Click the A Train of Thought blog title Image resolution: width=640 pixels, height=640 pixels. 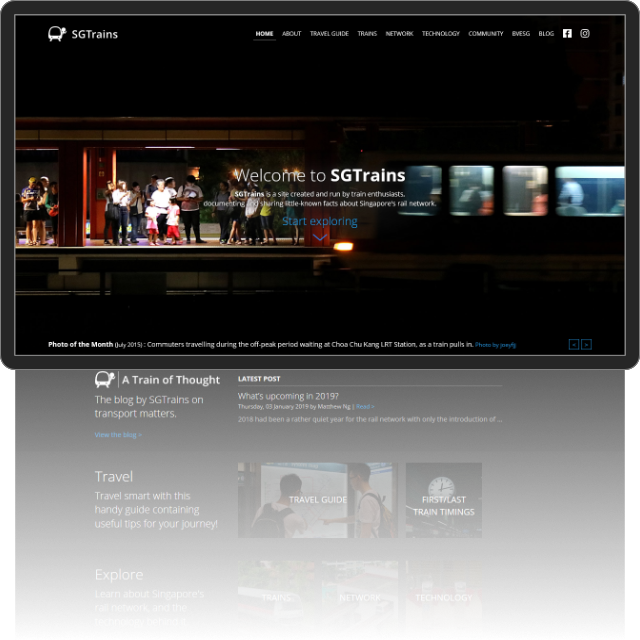tap(171, 380)
